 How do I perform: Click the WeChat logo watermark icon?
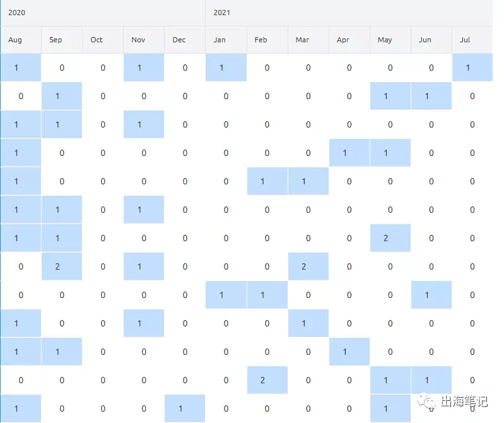pyautogui.click(x=426, y=402)
